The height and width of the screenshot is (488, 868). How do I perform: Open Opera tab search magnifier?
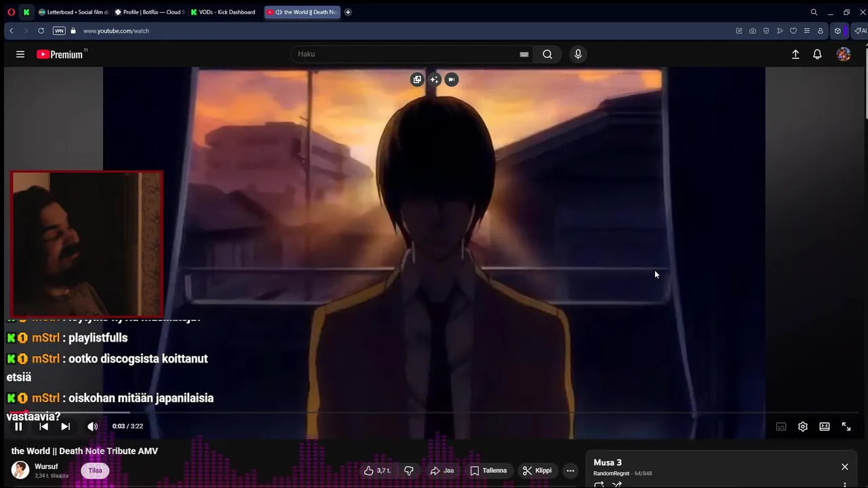click(x=814, y=12)
